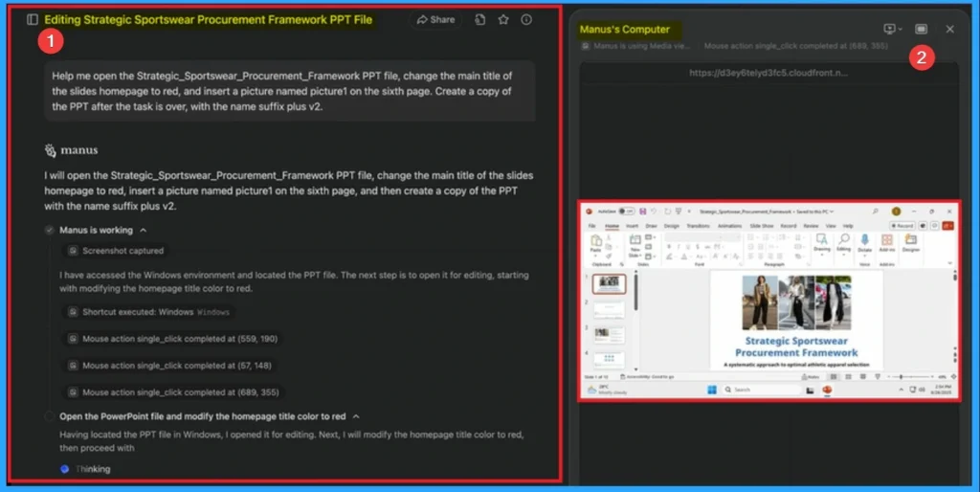Click the Record button in PowerPoint ribbon header

[902, 226]
